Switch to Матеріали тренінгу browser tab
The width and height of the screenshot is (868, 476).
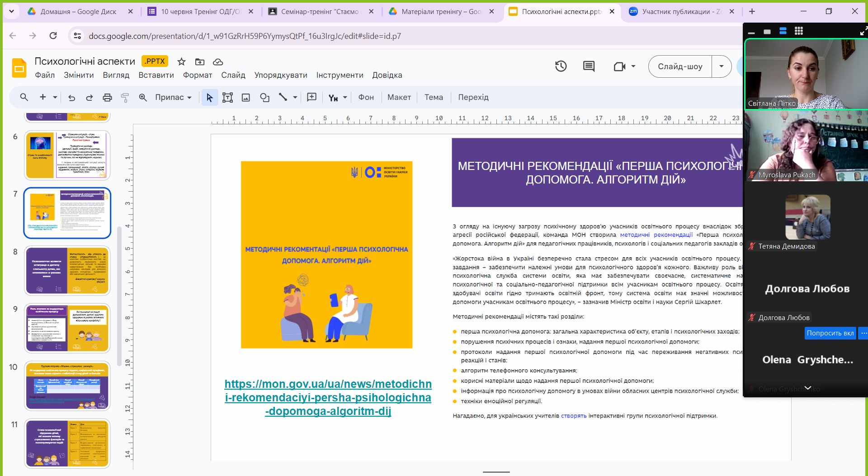[x=440, y=11]
